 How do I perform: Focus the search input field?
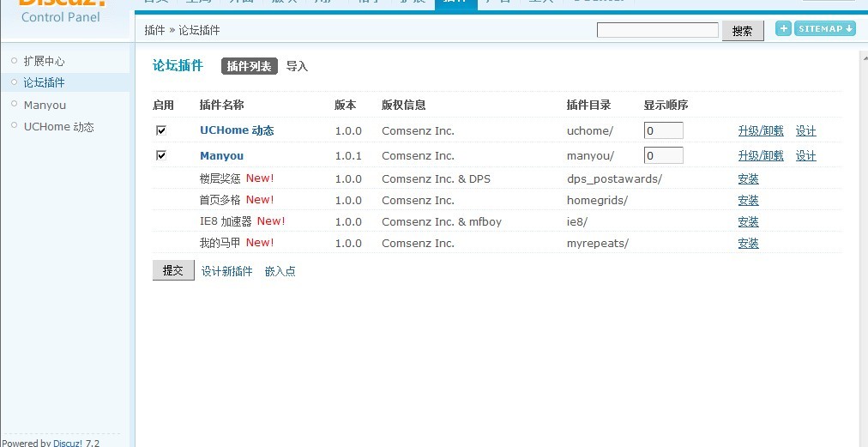pos(658,30)
